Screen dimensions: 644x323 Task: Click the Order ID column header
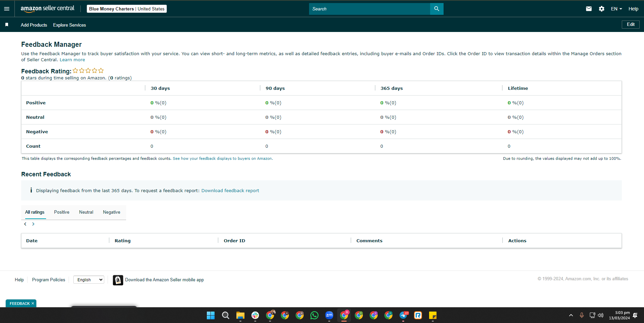(234, 241)
